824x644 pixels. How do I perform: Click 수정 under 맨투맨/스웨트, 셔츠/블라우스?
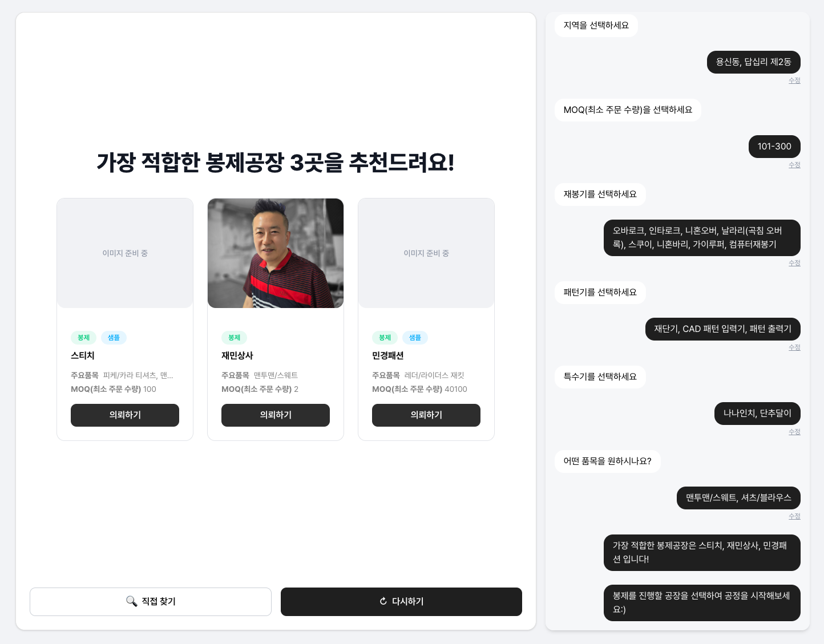(794, 516)
